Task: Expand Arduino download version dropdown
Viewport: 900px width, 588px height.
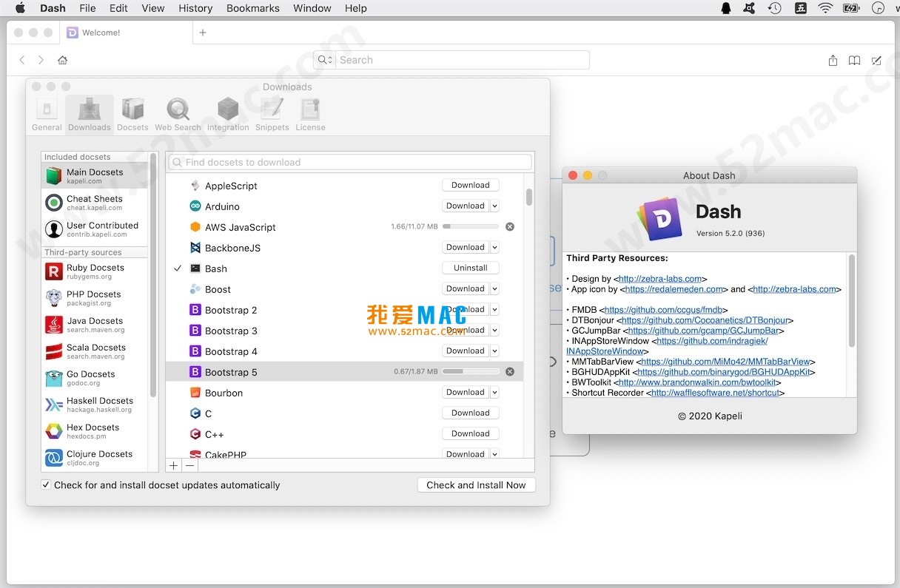Action: (x=494, y=206)
